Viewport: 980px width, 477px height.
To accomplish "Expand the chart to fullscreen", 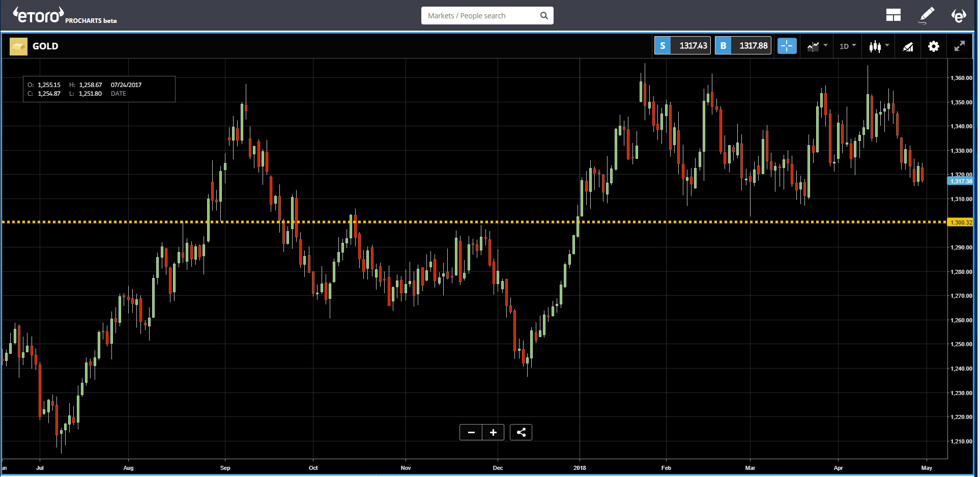I will [960, 46].
